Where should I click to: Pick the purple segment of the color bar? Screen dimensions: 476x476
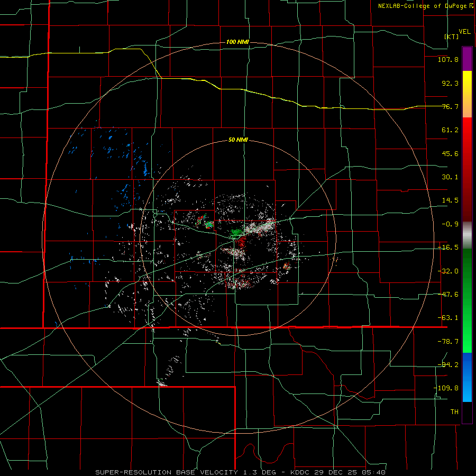(467, 59)
